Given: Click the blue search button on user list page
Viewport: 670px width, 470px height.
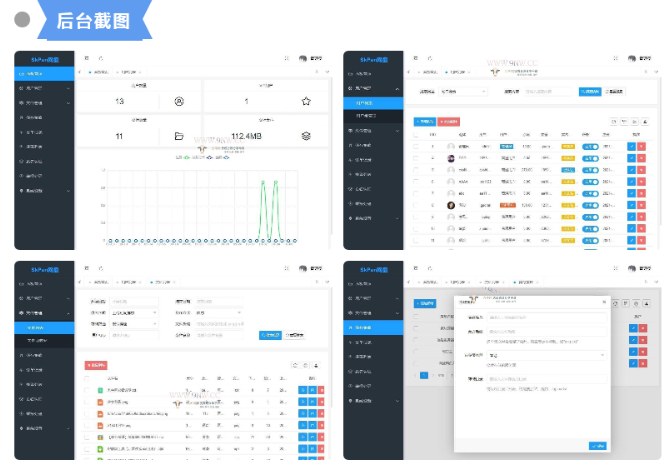Looking at the screenshot, I should pyautogui.click(x=590, y=92).
